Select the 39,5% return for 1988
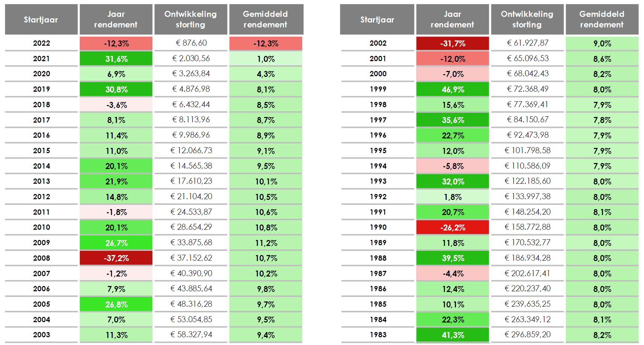 (452, 258)
